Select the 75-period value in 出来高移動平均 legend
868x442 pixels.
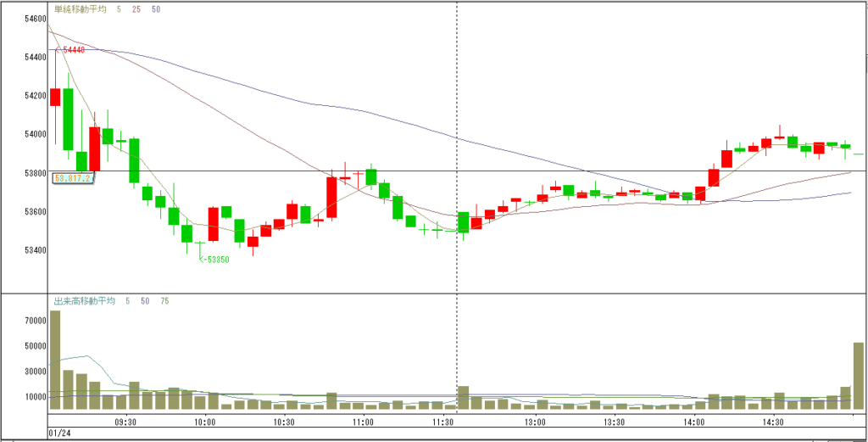pos(164,301)
